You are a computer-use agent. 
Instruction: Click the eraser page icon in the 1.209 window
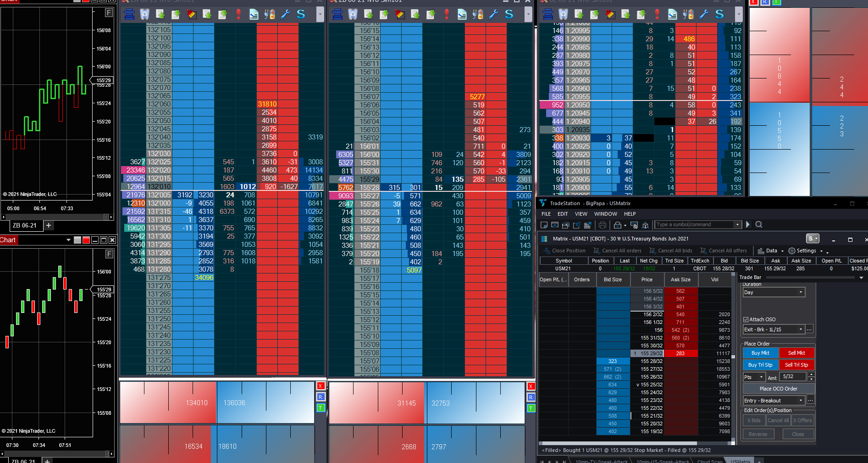672,15
